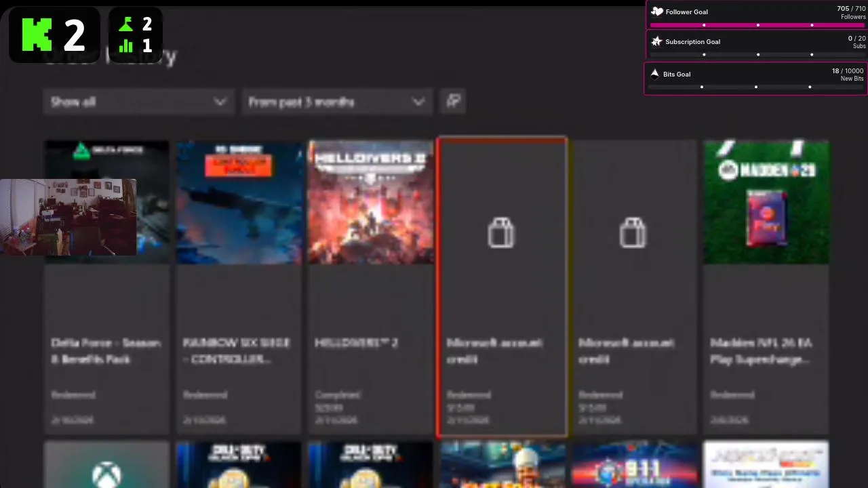Click the Bits Goal progress bar

(x=755, y=87)
